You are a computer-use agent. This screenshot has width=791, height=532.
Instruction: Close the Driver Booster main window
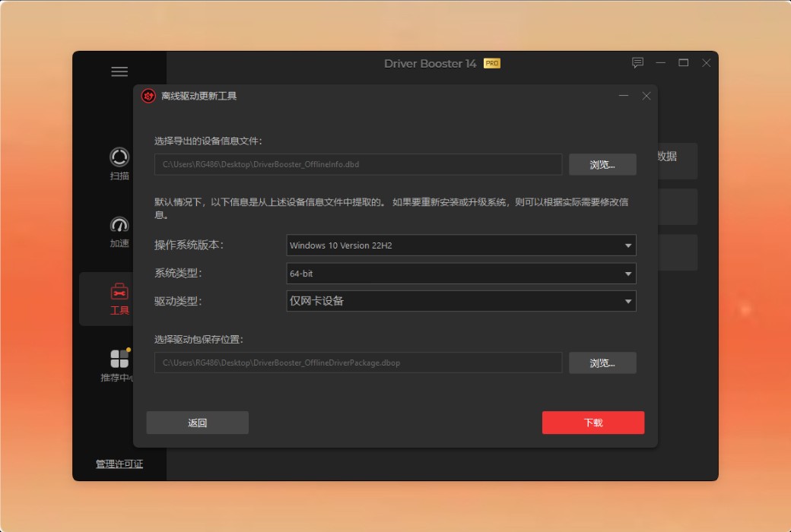[707, 63]
